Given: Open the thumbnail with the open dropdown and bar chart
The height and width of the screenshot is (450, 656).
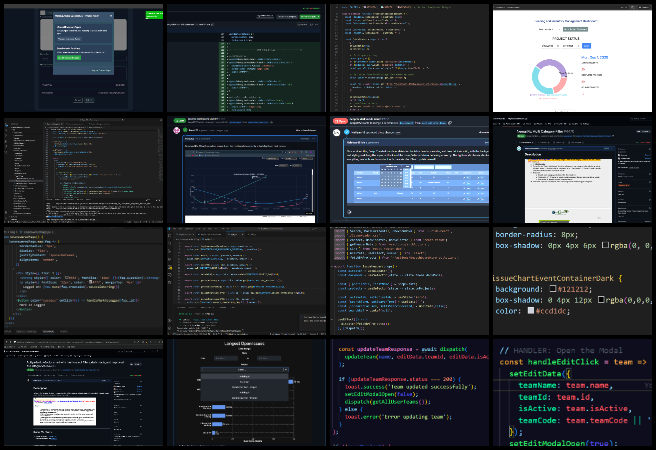Looking at the screenshot, I should [x=246, y=393].
